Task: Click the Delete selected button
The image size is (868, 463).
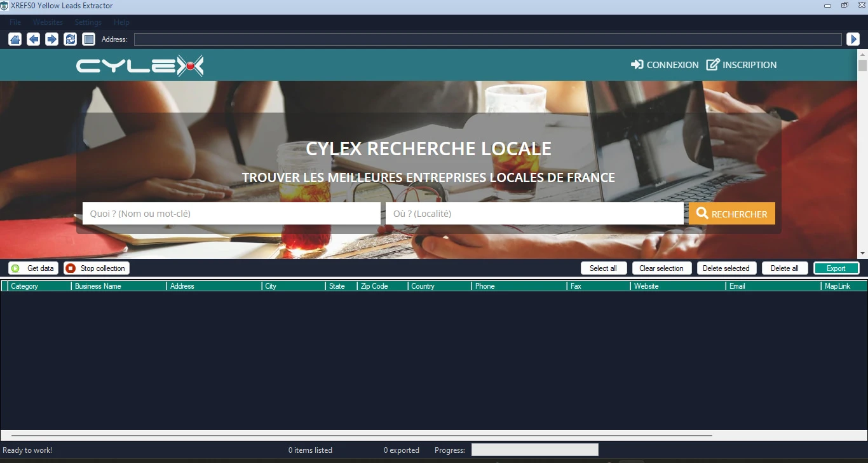Action: tap(726, 268)
